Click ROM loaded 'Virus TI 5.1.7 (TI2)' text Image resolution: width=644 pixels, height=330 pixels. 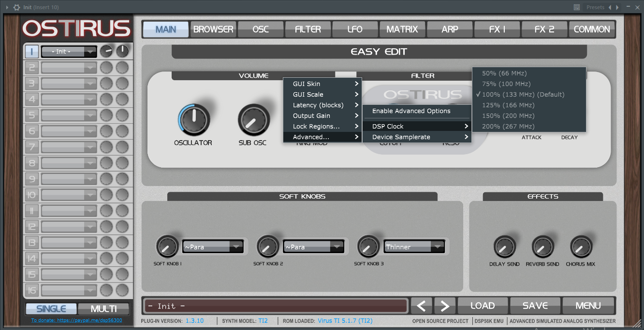click(345, 321)
